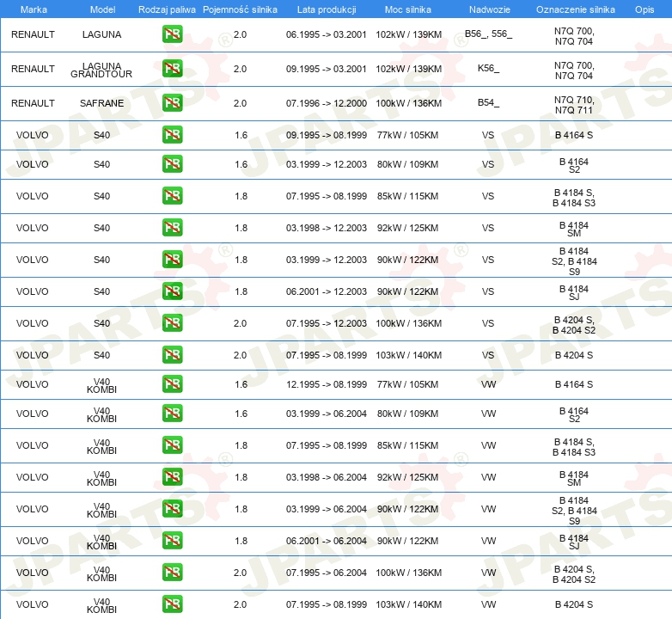Viewport: 672px width, 619px height.
Task: Select fuel icon for Volvo S40 100kW / 136KM
Action: point(172,322)
